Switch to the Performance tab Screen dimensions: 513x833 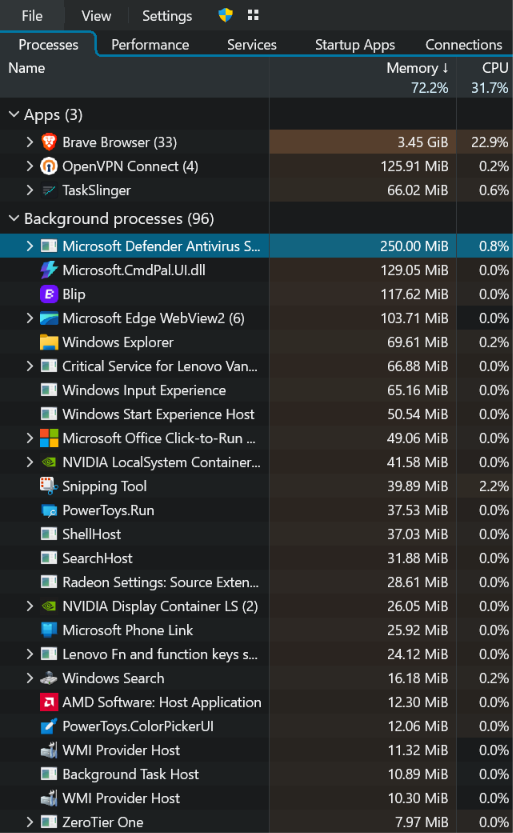pos(150,45)
